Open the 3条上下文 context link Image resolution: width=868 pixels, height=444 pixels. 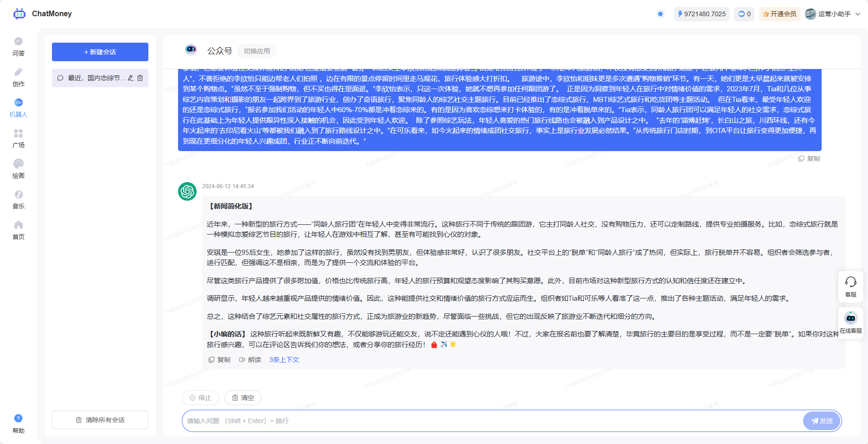[x=284, y=360]
